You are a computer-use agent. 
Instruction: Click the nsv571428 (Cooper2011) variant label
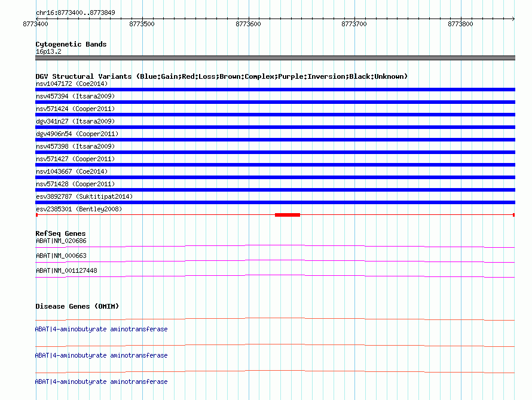pyautogui.click(x=75, y=184)
